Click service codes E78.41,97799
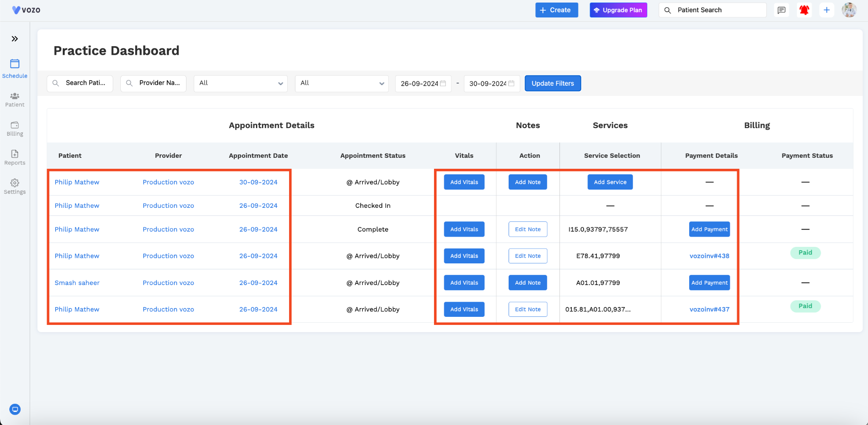The image size is (868, 425). 598,256
